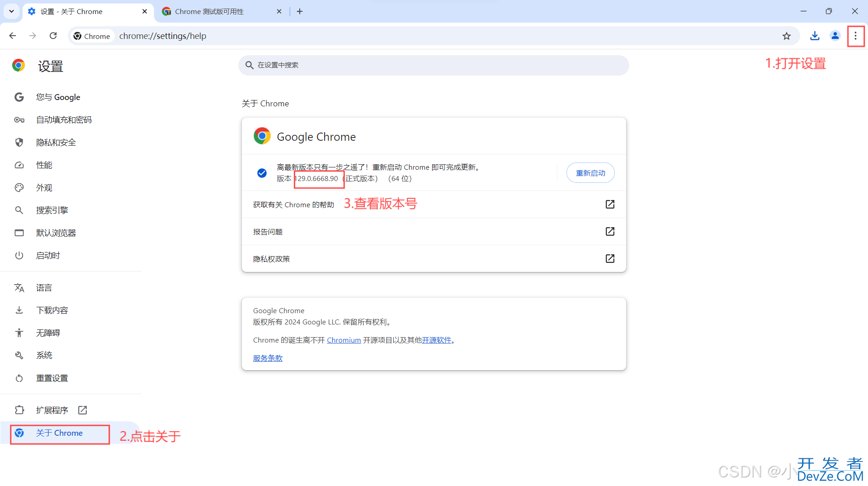Screen dimensions: 868x486
Task: Select the 设置 - 关于 Chrome tab
Action: 87,11
